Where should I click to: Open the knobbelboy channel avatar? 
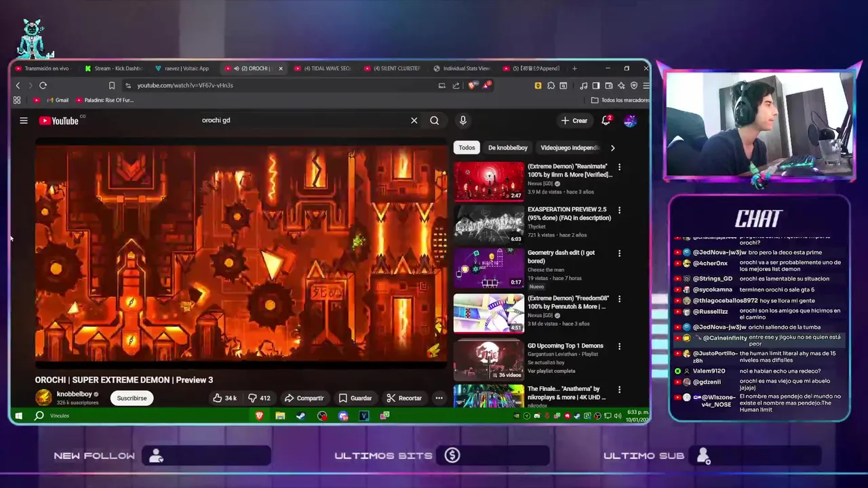click(43, 398)
